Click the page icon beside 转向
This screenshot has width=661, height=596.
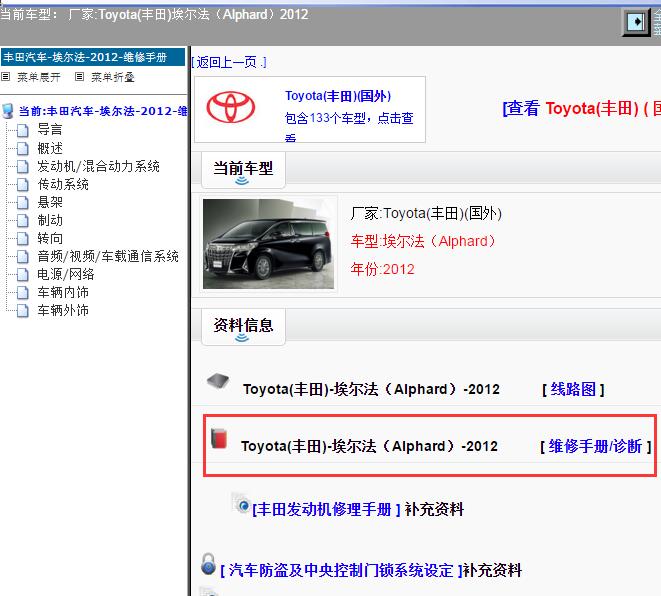(23, 239)
